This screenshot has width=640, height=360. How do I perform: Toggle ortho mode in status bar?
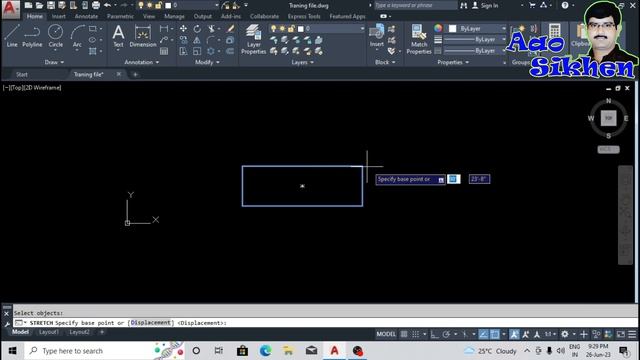coord(434,334)
